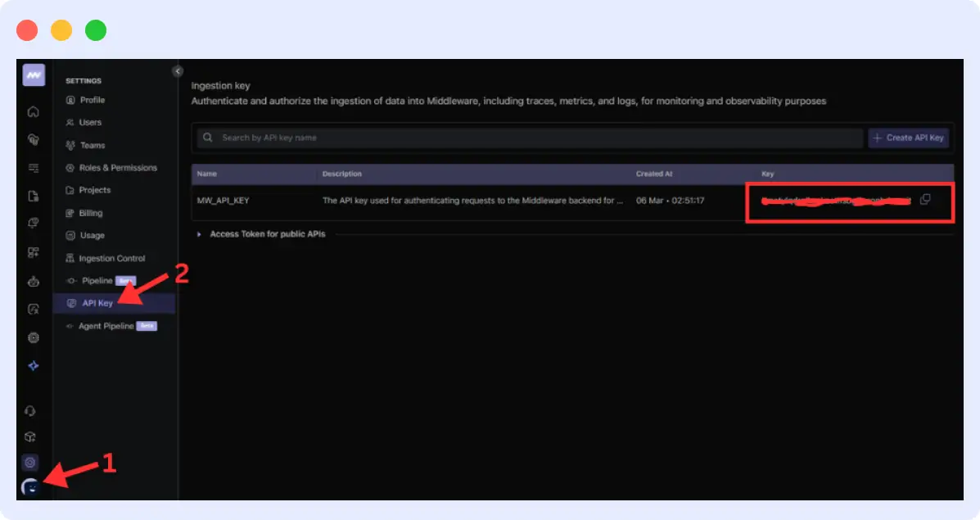
Task: Click the package installation box icon
Action: 32,437
